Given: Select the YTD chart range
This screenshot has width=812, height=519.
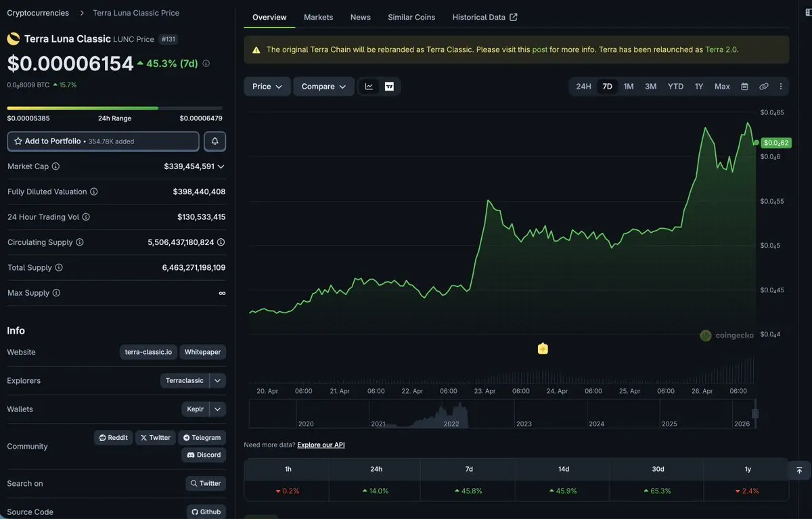Looking at the screenshot, I should (x=676, y=87).
